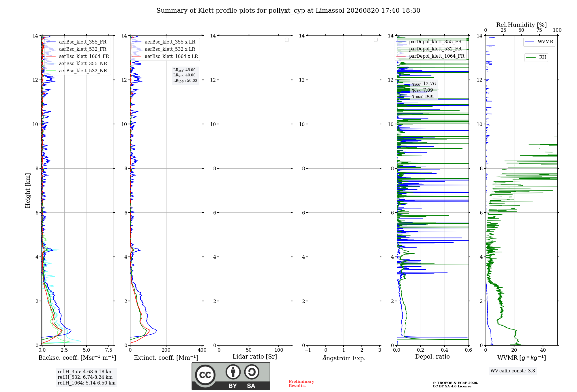Click the green line sample beside RH legend
This screenshot has width=577, height=392.
pos(531,58)
